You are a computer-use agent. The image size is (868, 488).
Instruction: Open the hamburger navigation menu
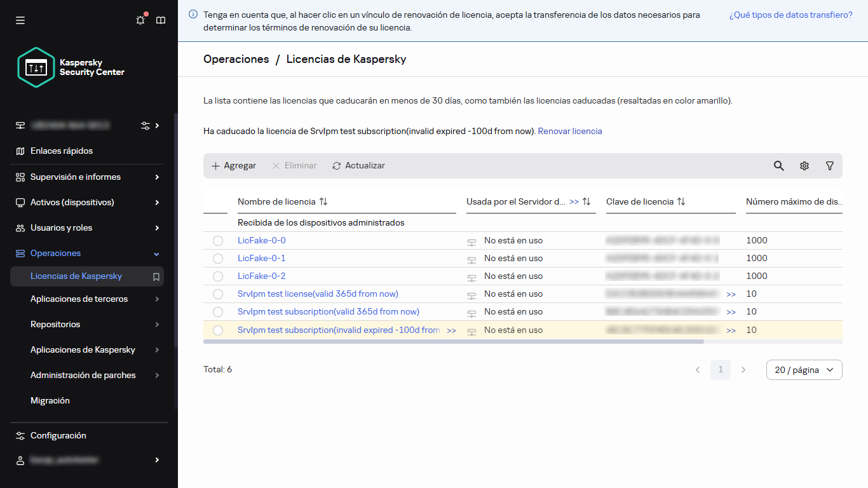coord(20,20)
